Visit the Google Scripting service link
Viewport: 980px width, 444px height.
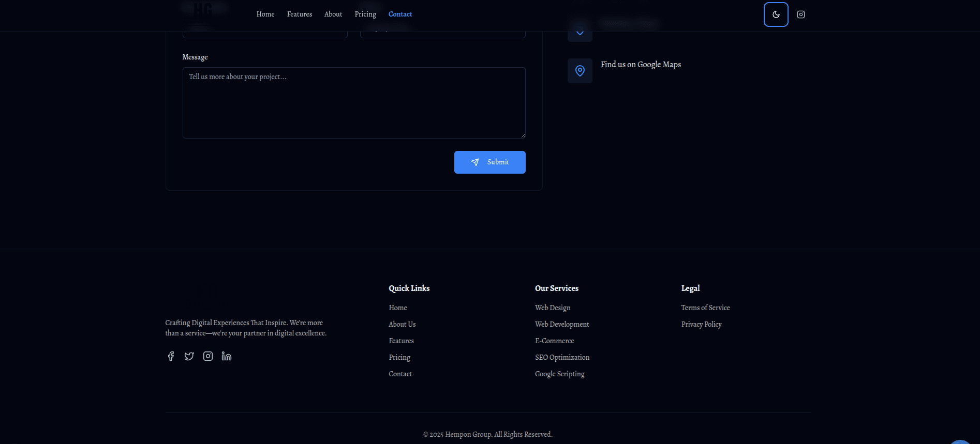(559, 374)
